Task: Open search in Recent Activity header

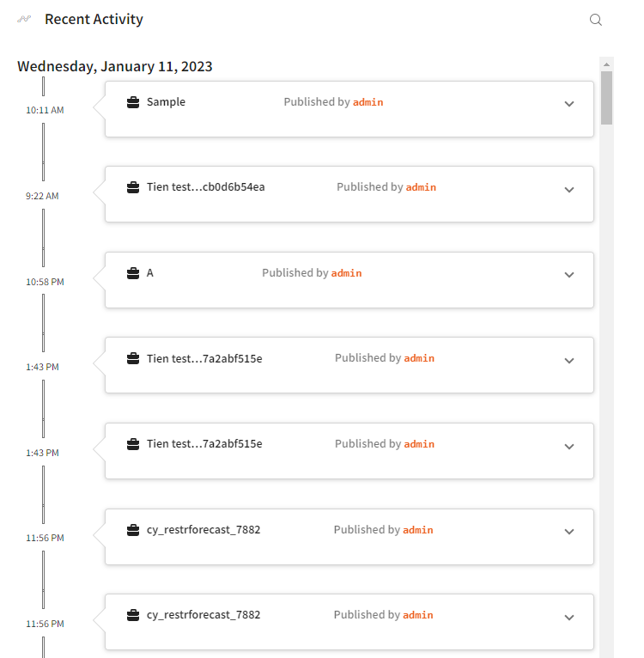Action: pos(596,20)
